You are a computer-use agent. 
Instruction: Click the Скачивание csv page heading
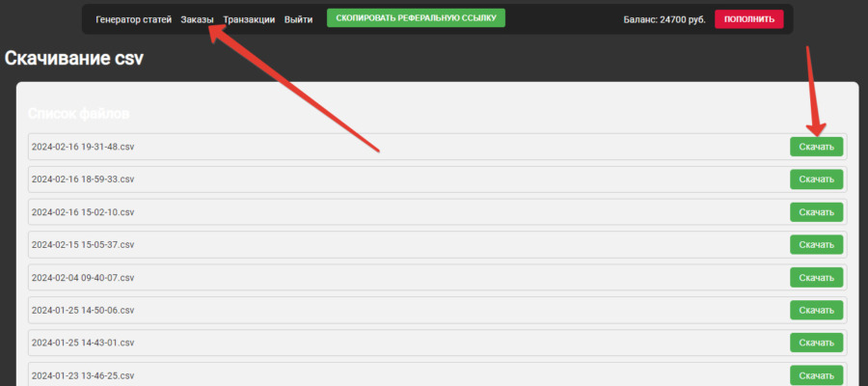73,58
